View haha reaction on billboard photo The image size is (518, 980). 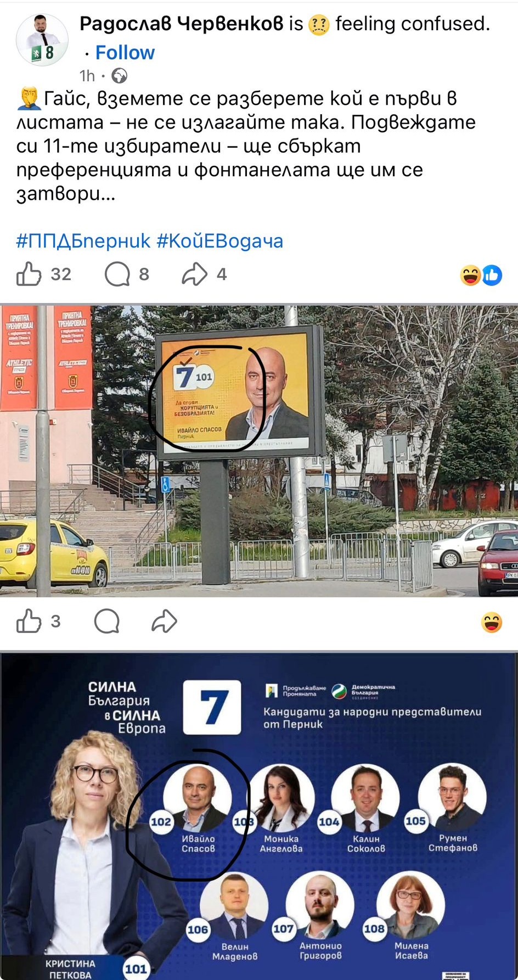(x=492, y=622)
